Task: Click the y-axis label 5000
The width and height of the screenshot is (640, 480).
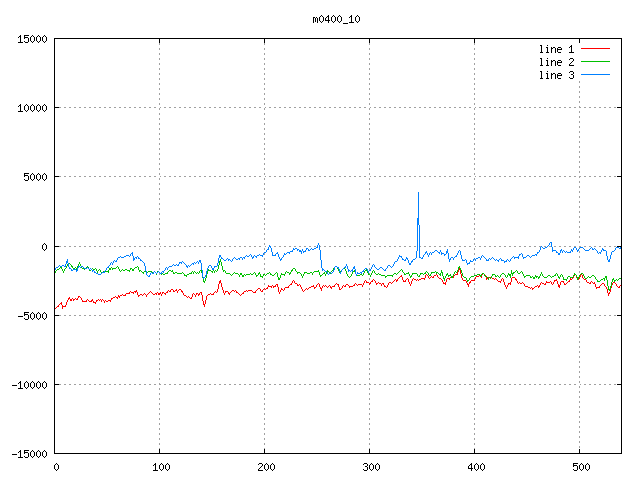Action: pos(36,177)
